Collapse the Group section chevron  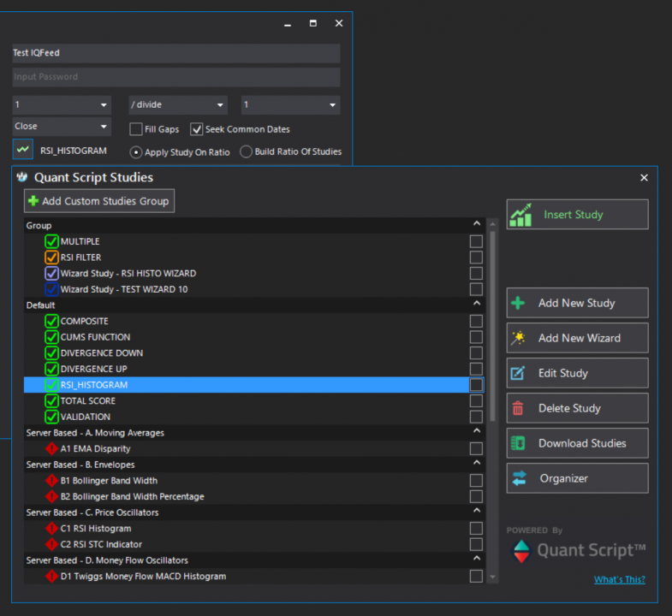(x=477, y=223)
